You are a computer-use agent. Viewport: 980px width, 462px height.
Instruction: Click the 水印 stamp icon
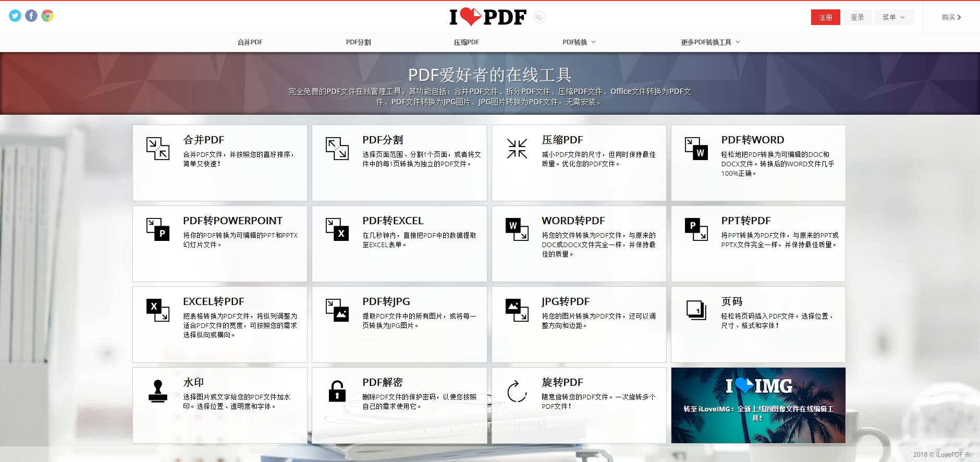coord(158,391)
